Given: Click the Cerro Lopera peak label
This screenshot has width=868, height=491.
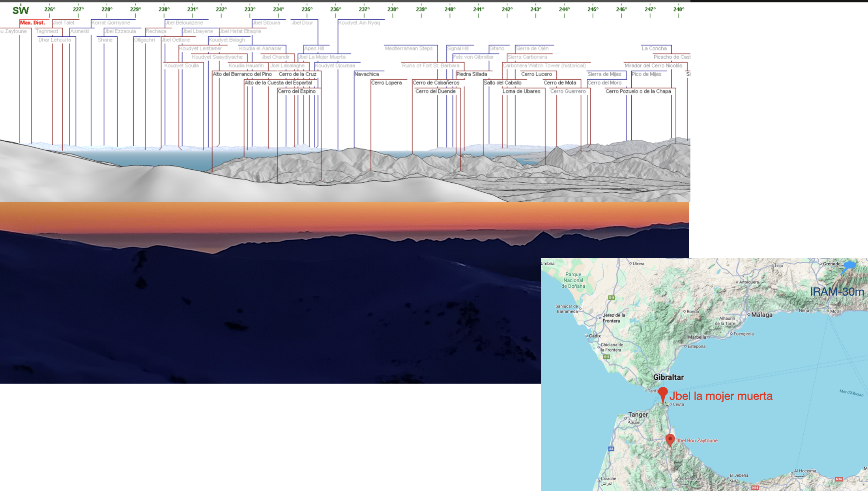Looking at the screenshot, I should [x=386, y=82].
